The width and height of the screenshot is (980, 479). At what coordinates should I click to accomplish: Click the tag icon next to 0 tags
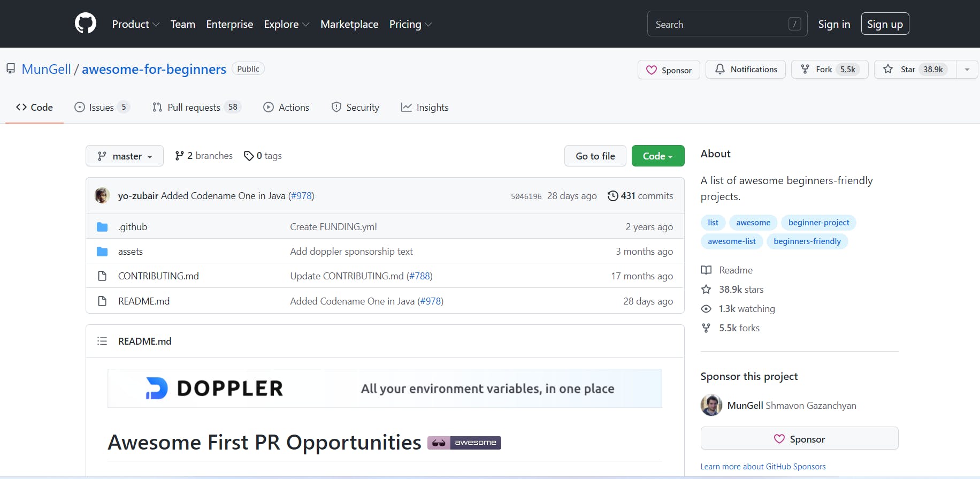click(249, 156)
